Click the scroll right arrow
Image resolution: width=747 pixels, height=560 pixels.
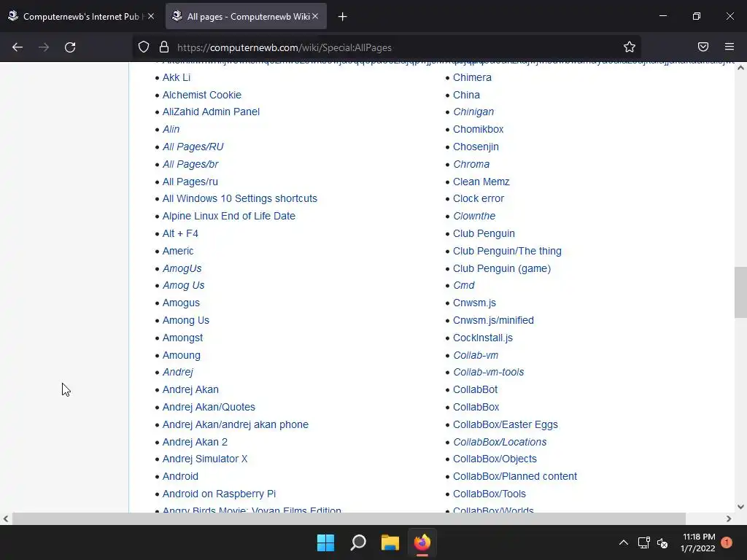point(729,518)
